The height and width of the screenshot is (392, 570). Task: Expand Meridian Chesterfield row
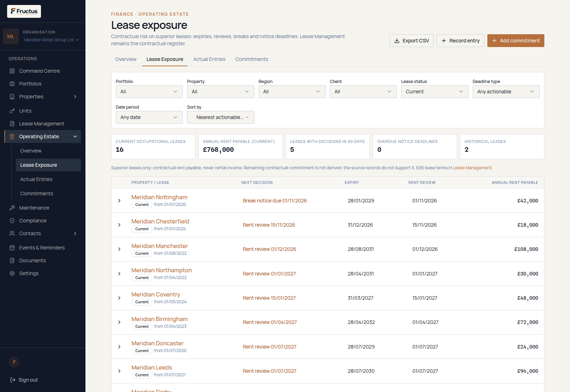click(119, 225)
